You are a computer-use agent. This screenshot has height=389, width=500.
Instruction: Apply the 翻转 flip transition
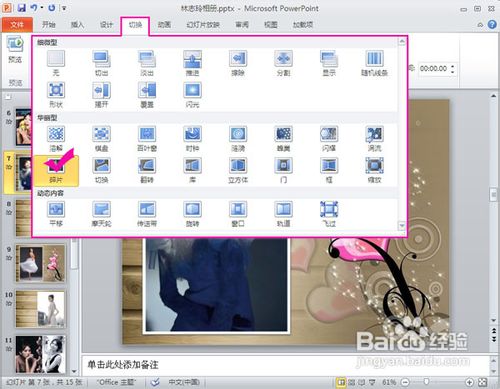(x=147, y=171)
